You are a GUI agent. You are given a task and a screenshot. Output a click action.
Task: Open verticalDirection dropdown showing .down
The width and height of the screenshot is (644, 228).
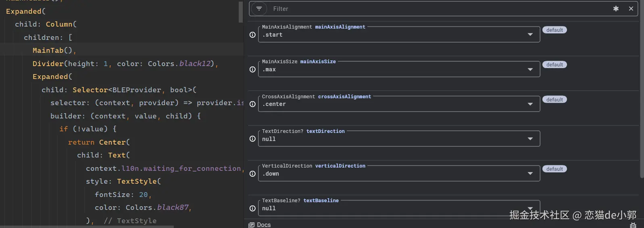pyautogui.click(x=530, y=174)
